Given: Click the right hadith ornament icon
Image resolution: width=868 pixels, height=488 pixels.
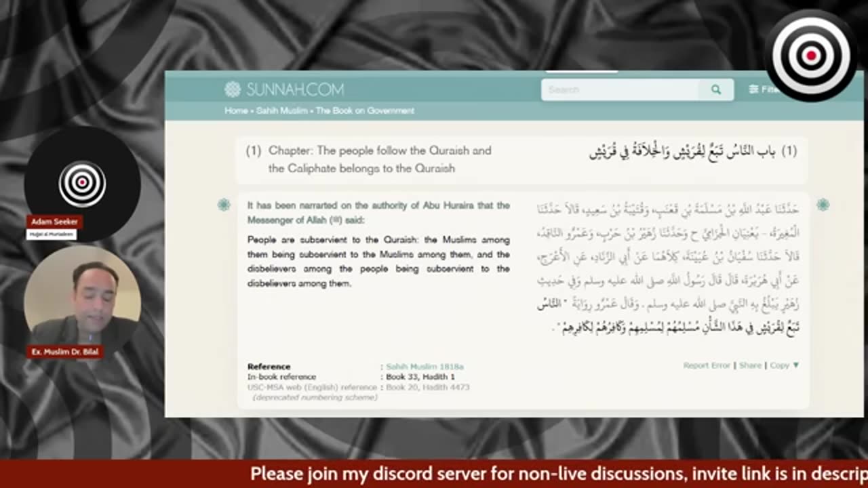Looking at the screenshot, I should pyautogui.click(x=823, y=205).
